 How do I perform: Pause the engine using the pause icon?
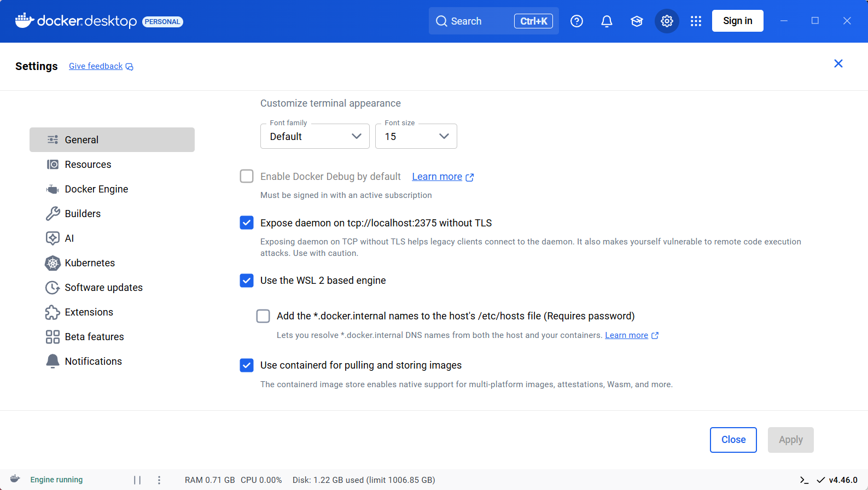137,480
